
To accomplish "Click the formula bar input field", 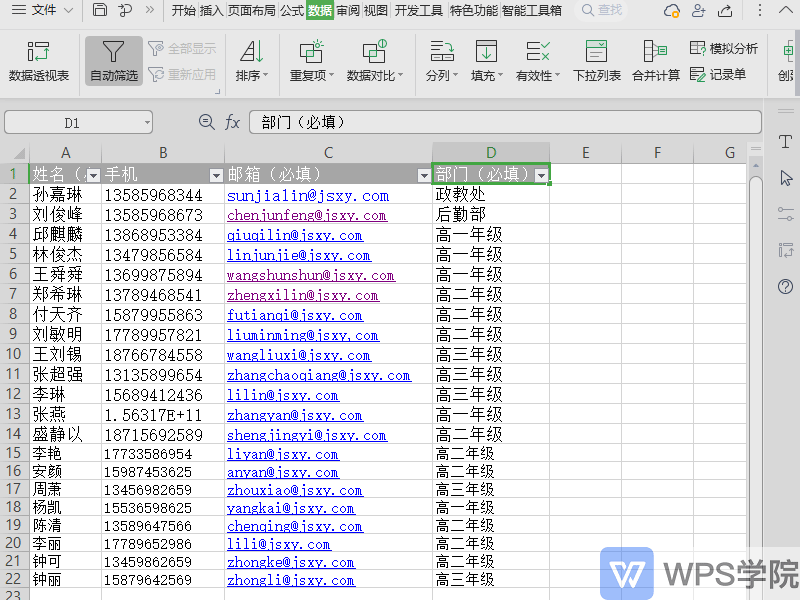I will pos(505,122).
